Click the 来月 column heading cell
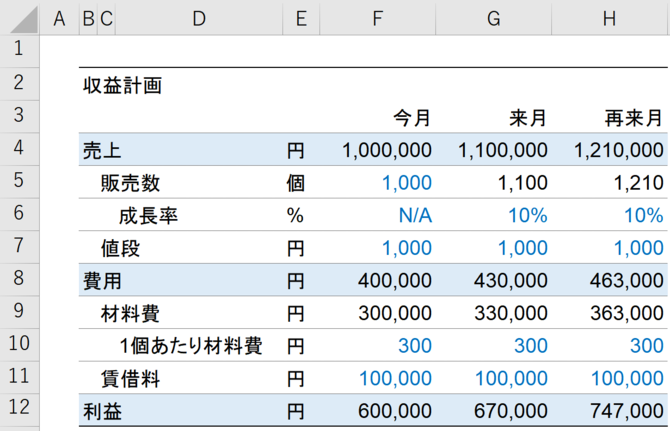670x431 pixels. coord(494,117)
